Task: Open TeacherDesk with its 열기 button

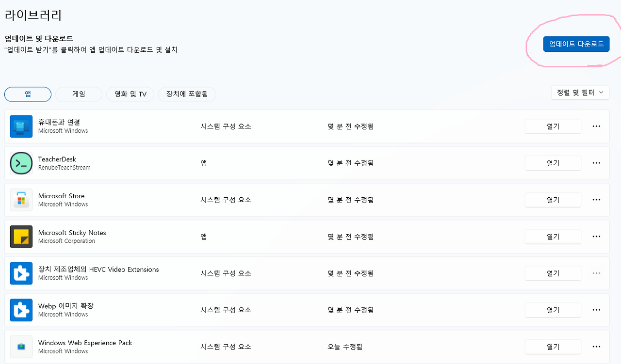Action: pyautogui.click(x=553, y=163)
